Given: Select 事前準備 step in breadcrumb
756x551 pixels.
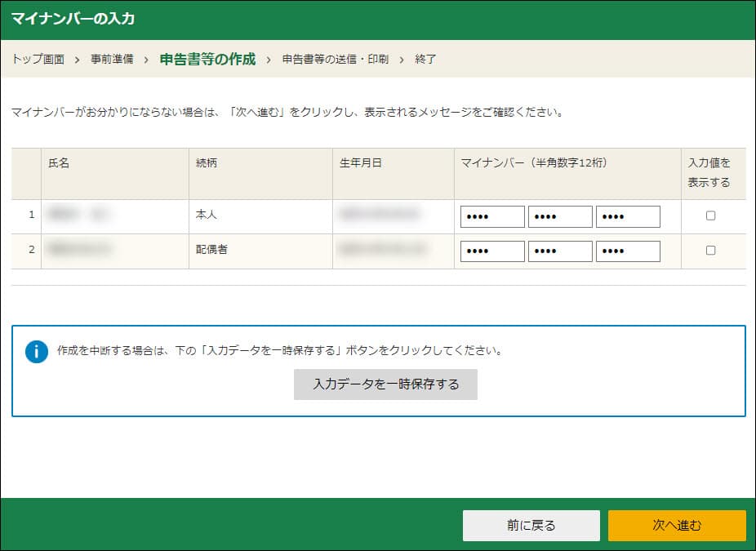Looking at the screenshot, I should click(112, 60).
